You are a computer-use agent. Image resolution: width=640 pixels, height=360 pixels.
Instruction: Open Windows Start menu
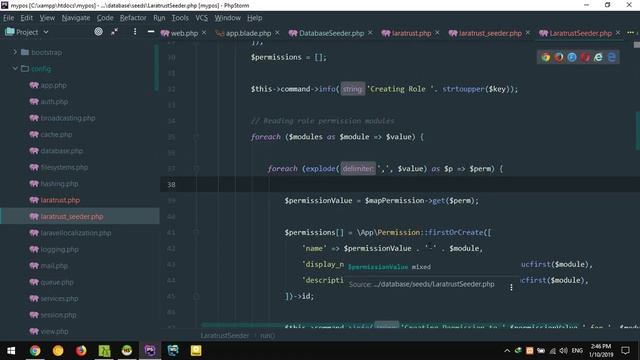tap(11, 351)
